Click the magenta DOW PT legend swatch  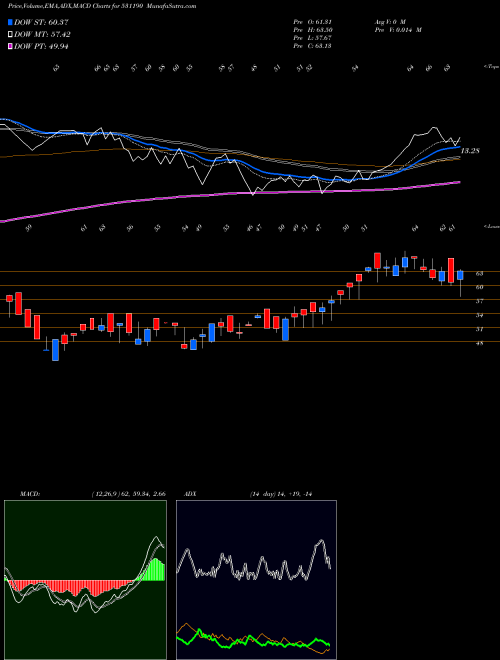[x=10, y=46]
